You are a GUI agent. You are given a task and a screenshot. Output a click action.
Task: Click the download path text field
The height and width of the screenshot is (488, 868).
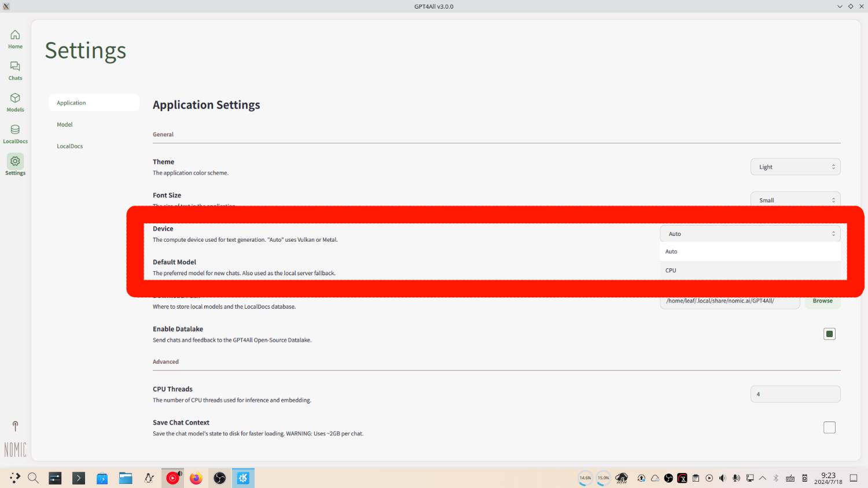(x=730, y=301)
